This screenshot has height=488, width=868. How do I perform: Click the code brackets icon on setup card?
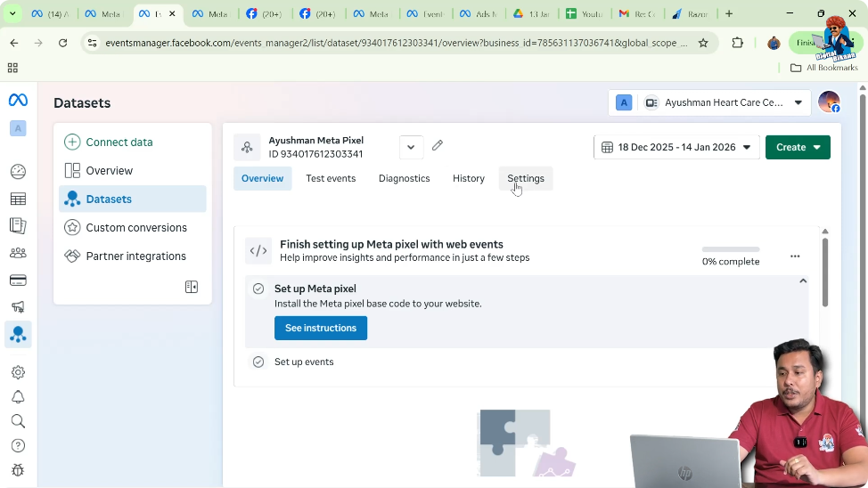pyautogui.click(x=258, y=251)
